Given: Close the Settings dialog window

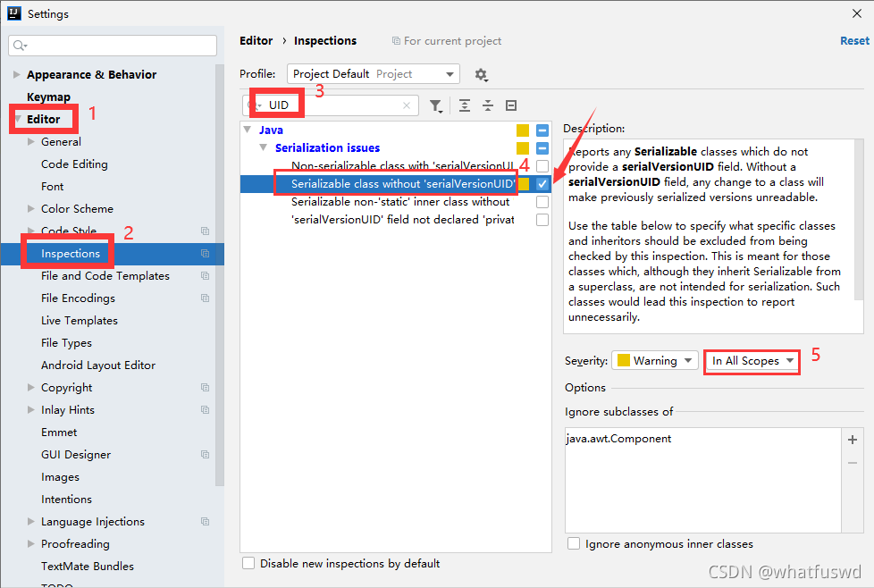Looking at the screenshot, I should point(857,13).
